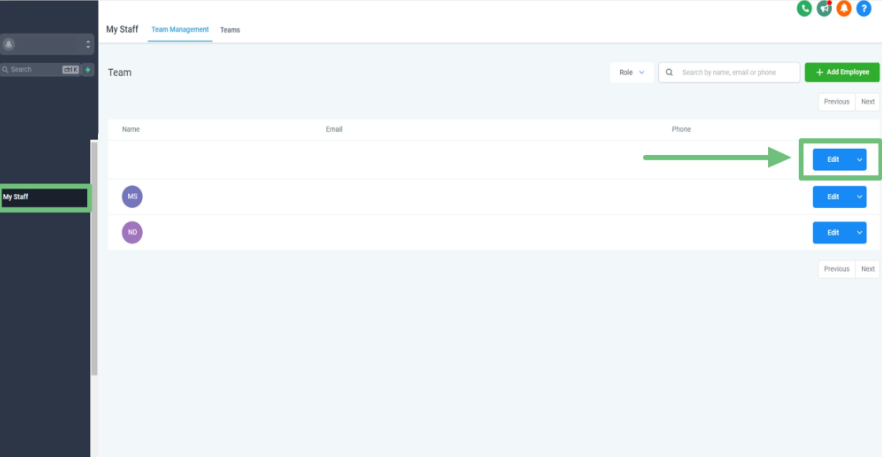This screenshot has height=457, width=882.
Task: Click the Team section heading
Action: [120, 73]
